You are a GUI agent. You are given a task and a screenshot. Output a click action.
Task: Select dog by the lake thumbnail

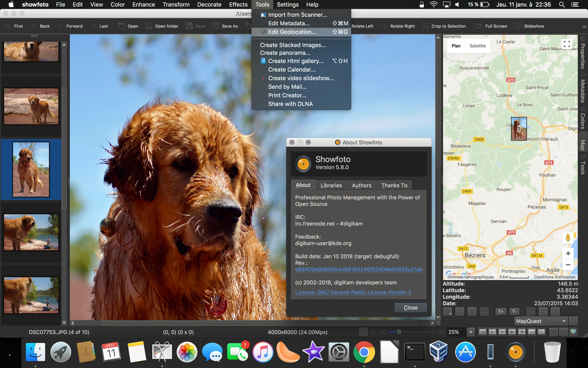pyautogui.click(x=31, y=232)
